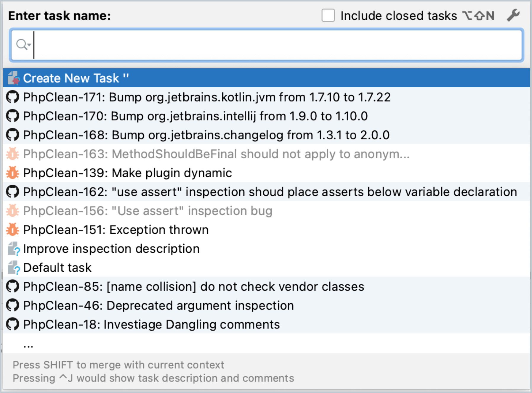Click the Create New Task icon
This screenshot has width=532, height=393.
click(x=13, y=78)
